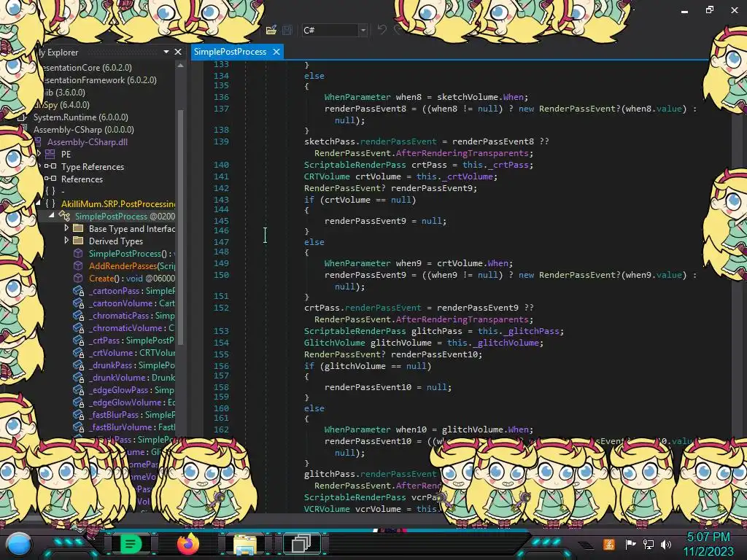Click the AkilliMum namespace braces icon
The width and height of the screenshot is (747, 560).
[50, 204]
